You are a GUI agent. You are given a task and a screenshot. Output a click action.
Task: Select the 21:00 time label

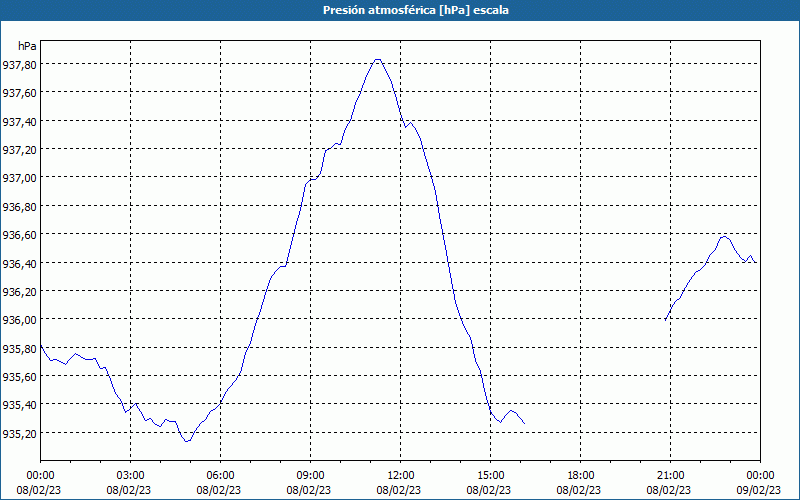(670, 476)
